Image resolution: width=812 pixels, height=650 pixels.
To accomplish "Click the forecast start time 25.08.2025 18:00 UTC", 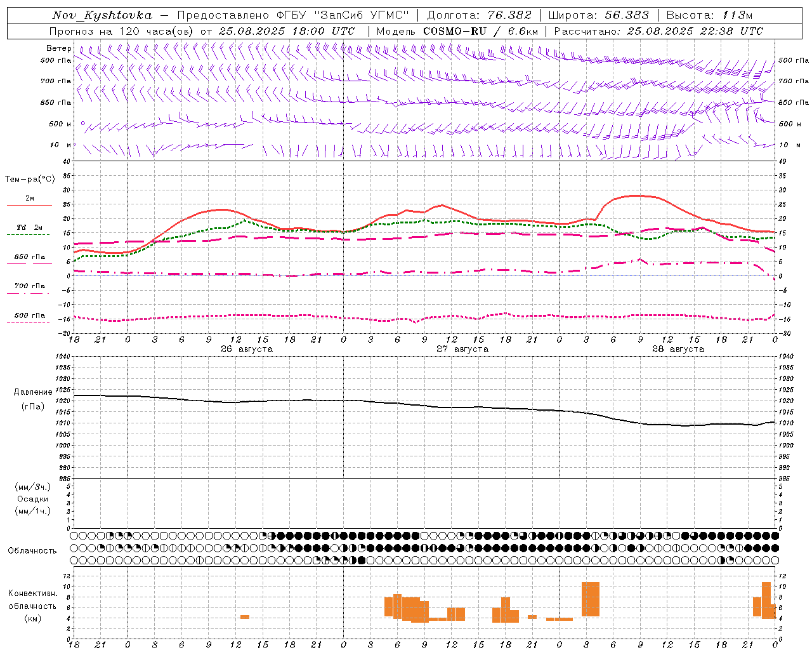I will pyautogui.click(x=287, y=31).
